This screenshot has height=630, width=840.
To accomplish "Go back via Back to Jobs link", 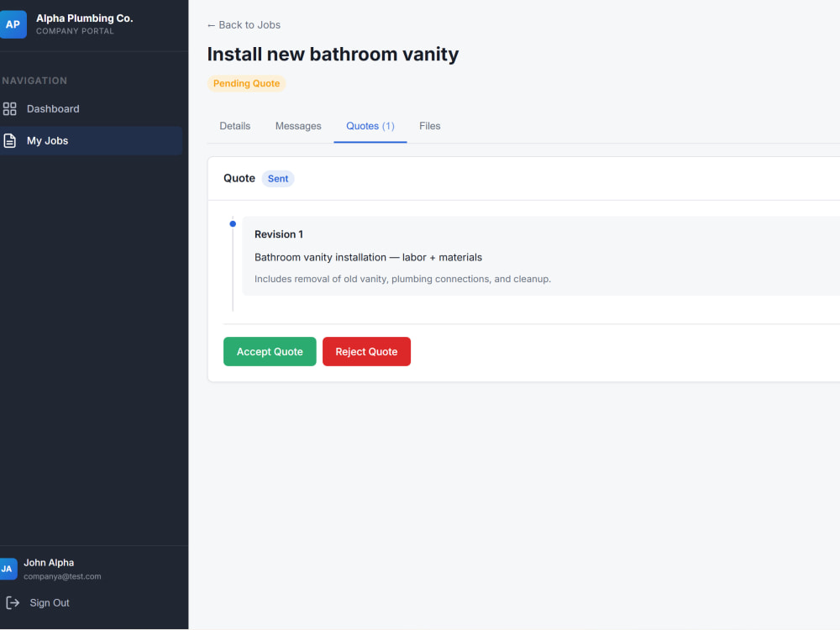I will [244, 25].
